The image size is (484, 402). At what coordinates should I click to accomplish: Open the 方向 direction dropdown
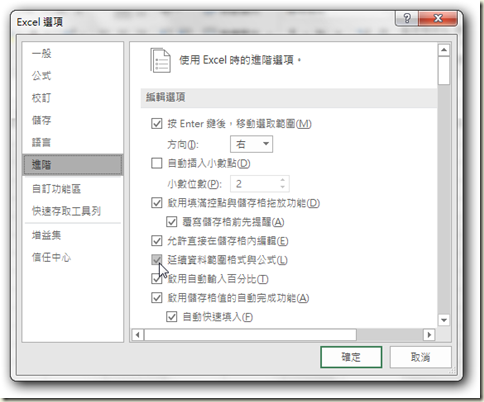click(251, 144)
